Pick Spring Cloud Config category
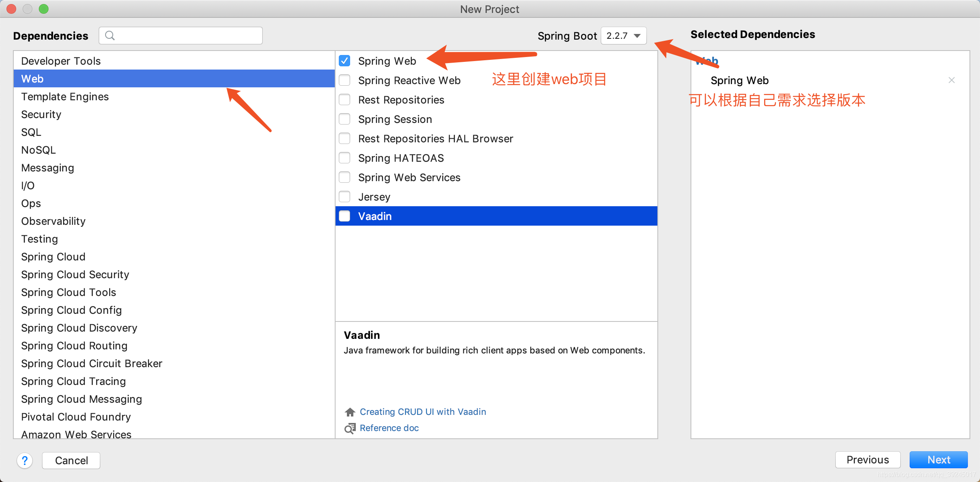Screen dimensions: 980x482 (x=174, y=310)
